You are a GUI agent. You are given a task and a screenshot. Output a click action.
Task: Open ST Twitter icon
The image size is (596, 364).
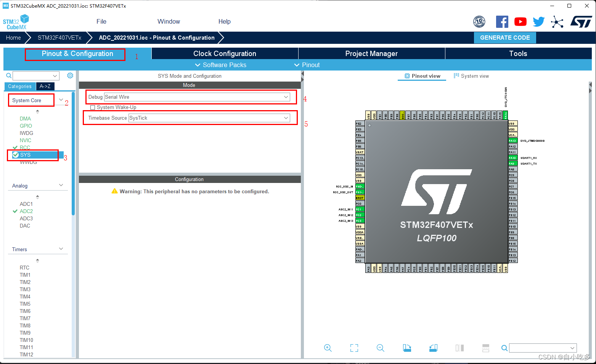pos(538,22)
